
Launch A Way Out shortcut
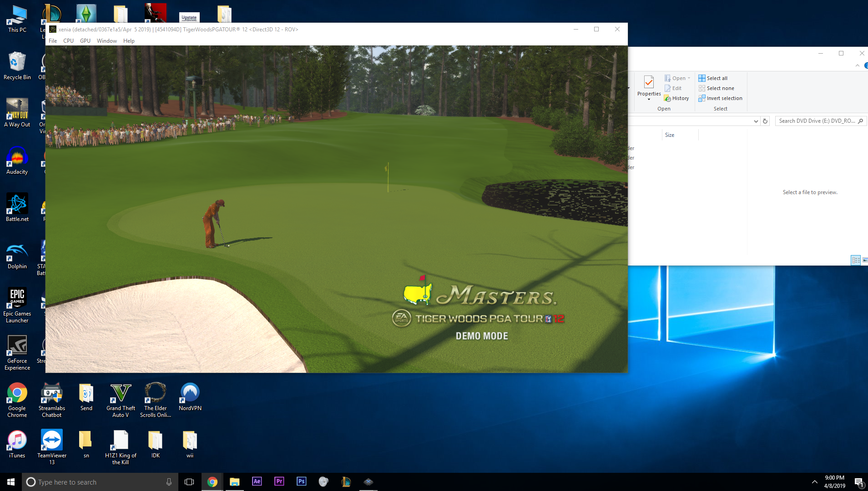(x=17, y=113)
